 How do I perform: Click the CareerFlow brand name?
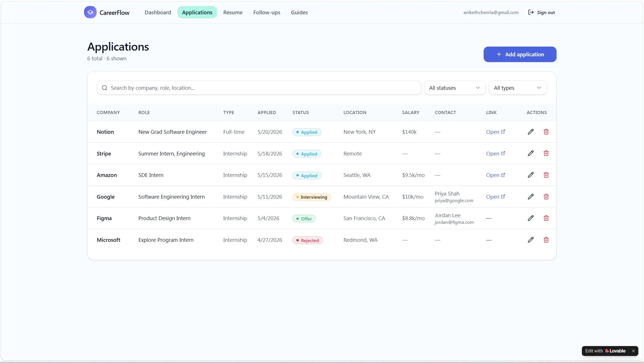pos(114,13)
